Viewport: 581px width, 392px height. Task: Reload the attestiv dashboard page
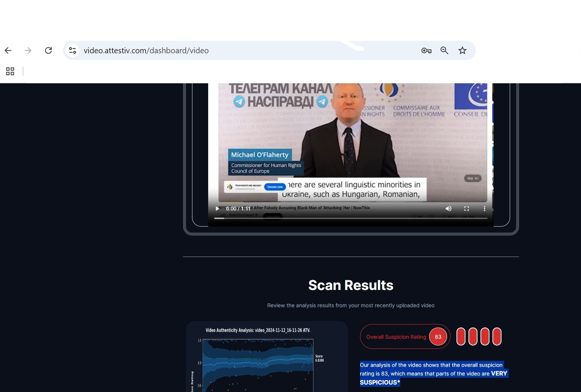(x=48, y=50)
